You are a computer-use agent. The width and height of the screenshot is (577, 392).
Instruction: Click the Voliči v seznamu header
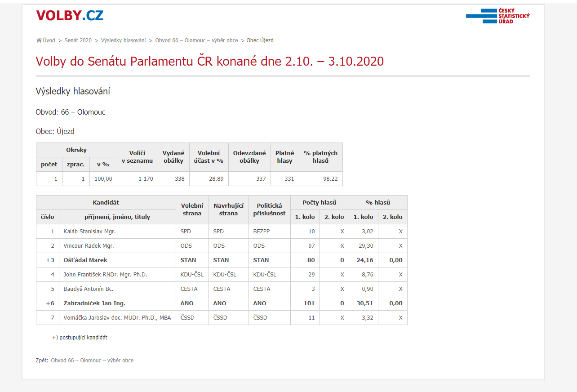[x=137, y=157]
